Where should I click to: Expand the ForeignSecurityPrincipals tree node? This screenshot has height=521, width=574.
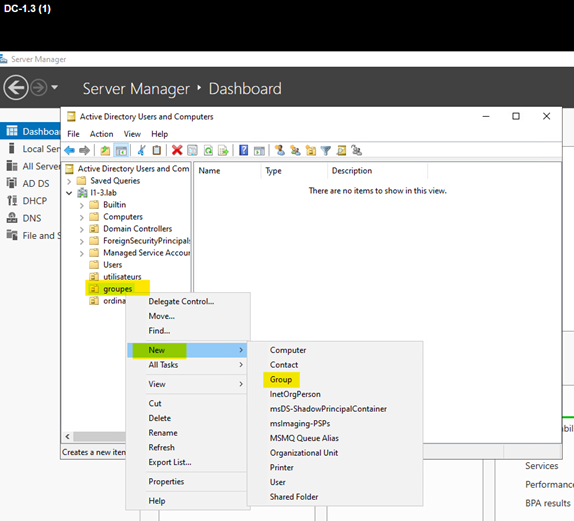pos(82,241)
